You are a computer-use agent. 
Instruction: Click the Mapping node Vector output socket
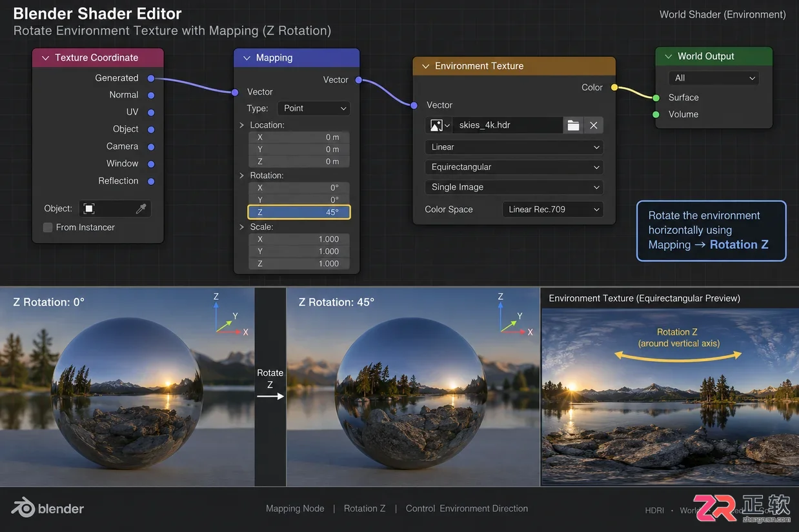click(x=358, y=80)
